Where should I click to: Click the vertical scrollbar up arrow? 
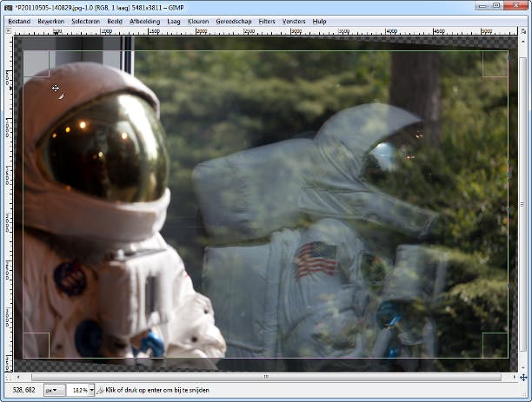point(523,41)
